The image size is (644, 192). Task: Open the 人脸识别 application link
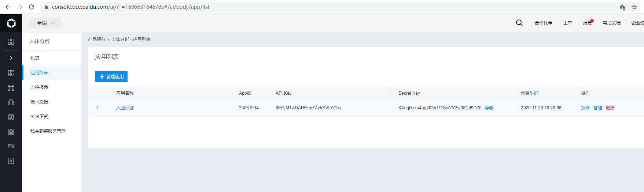125,108
